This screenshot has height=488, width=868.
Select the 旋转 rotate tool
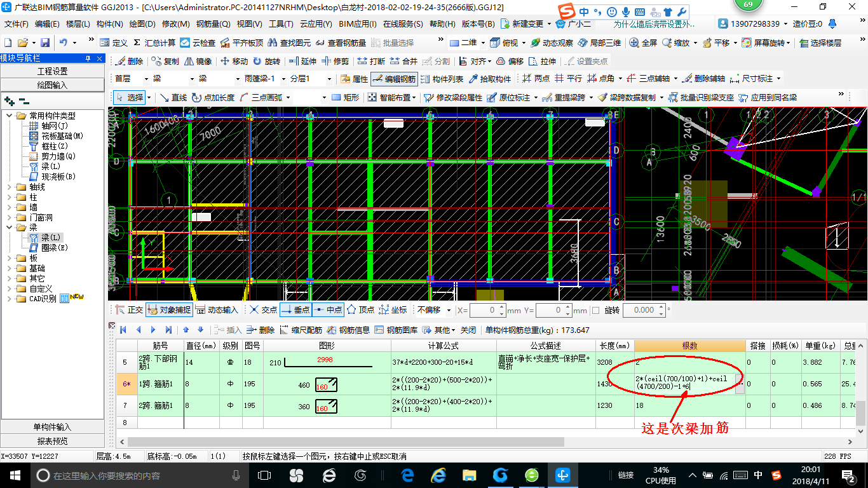click(x=266, y=61)
